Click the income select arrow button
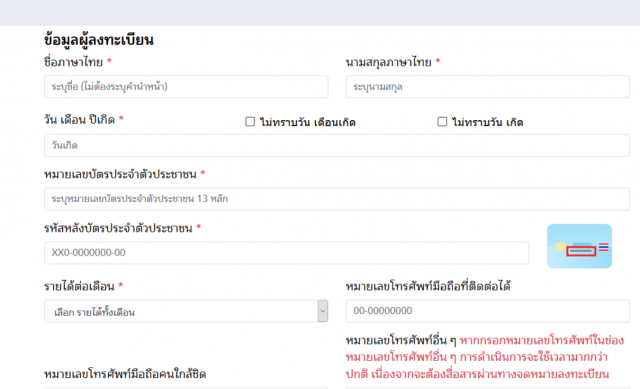 323,311
